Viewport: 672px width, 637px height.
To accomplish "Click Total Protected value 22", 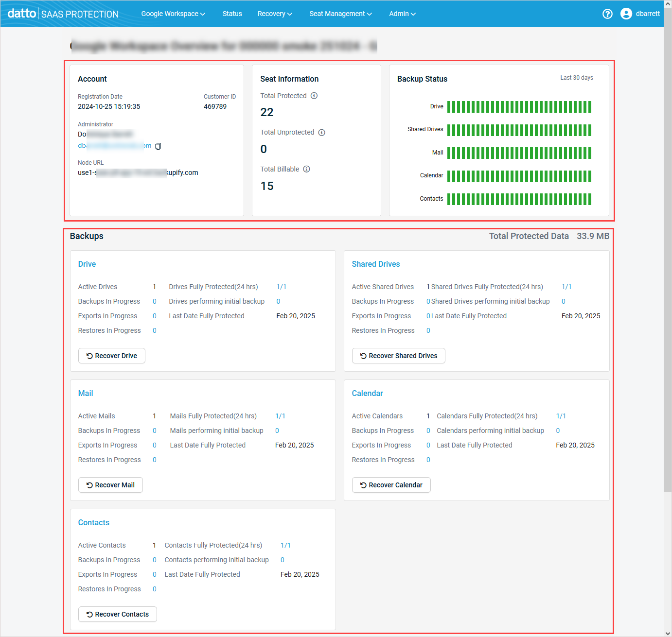I will click(267, 112).
